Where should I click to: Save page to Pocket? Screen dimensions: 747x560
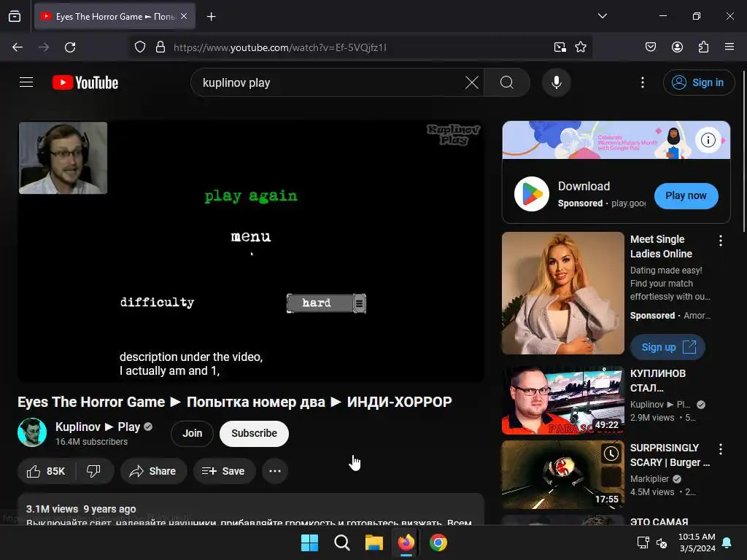click(x=650, y=47)
